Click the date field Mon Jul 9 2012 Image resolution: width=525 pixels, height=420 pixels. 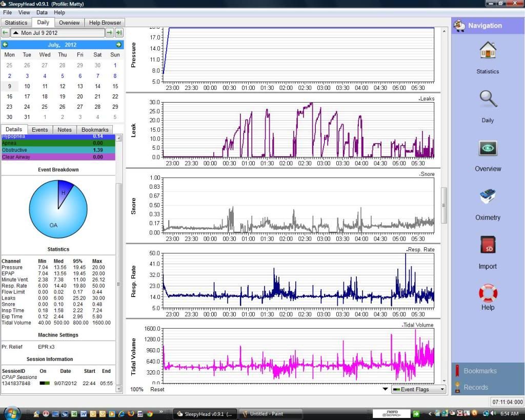click(57, 33)
